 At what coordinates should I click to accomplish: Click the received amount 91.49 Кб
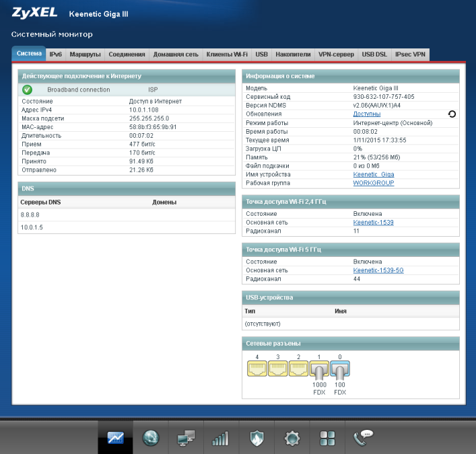pyautogui.click(x=141, y=161)
